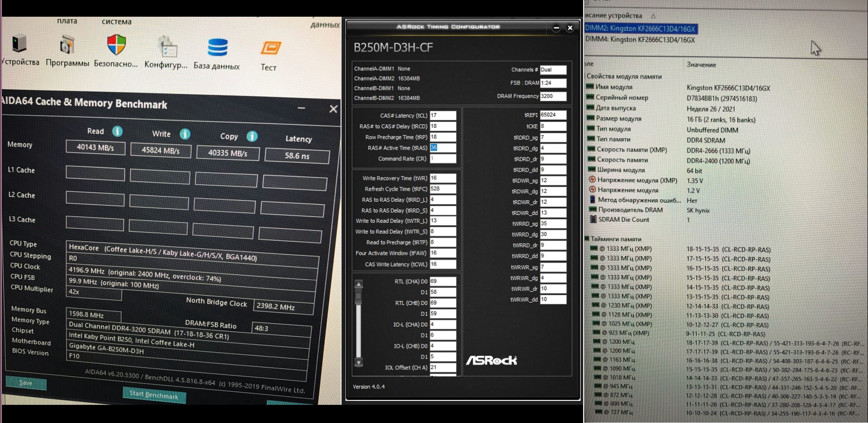
Task: Click the CAS# Latency (tCL) field
Action: pyautogui.click(x=443, y=115)
